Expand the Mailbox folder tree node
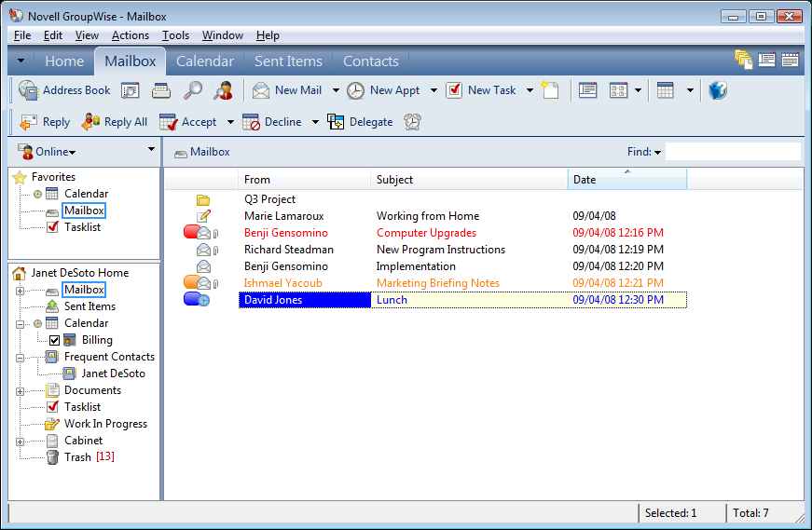This screenshot has height=530, width=812. (x=20, y=291)
